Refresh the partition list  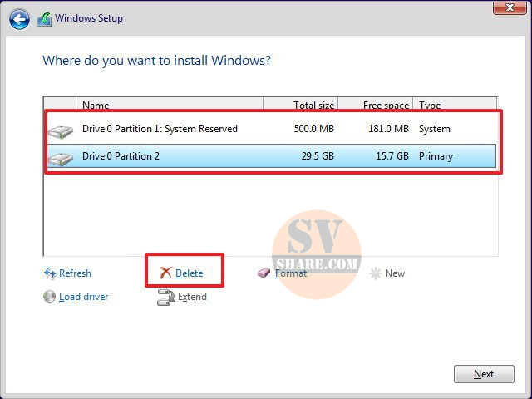[x=75, y=273]
